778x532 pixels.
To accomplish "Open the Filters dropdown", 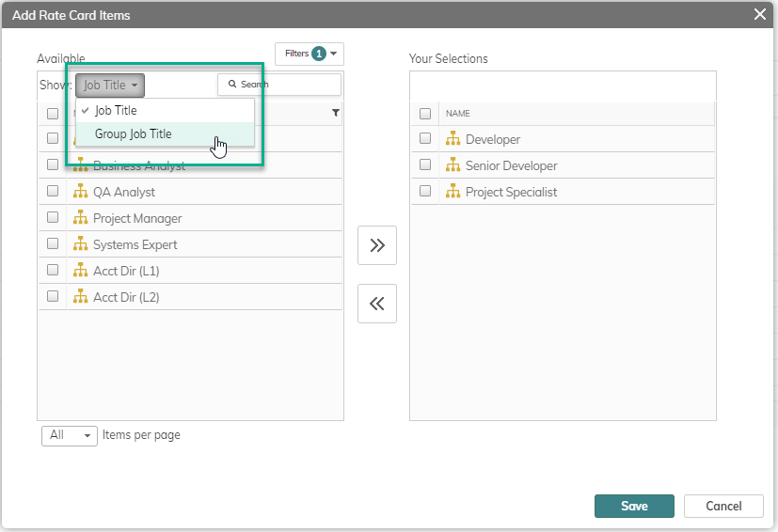I will (x=310, y=54).
